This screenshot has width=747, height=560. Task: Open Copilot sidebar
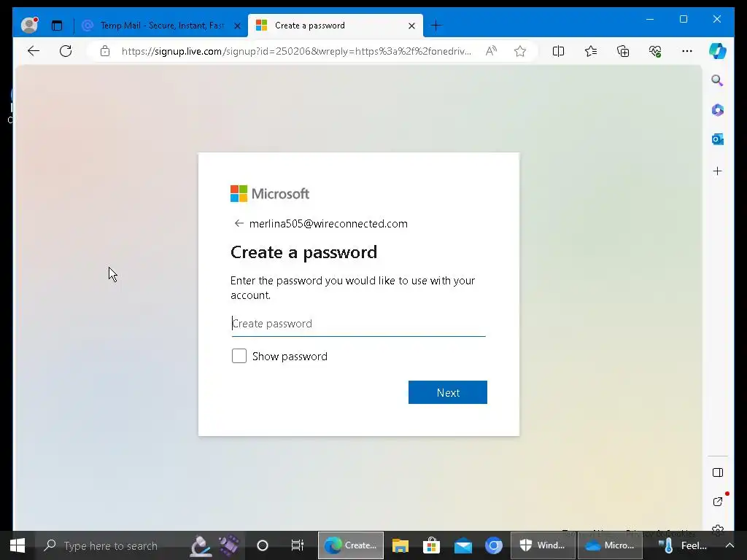pos(718,51)
